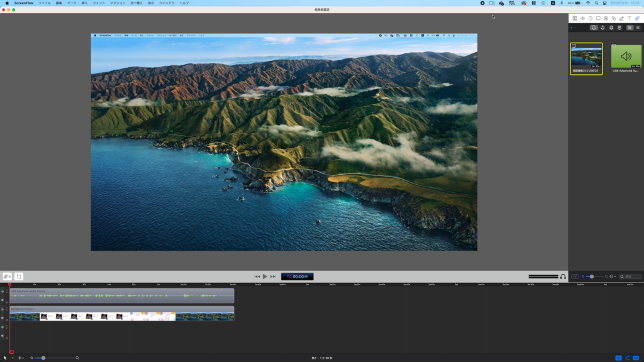644x362 pixels.
Task: Open the アクション menu in the menu bar
Action: 117,3
